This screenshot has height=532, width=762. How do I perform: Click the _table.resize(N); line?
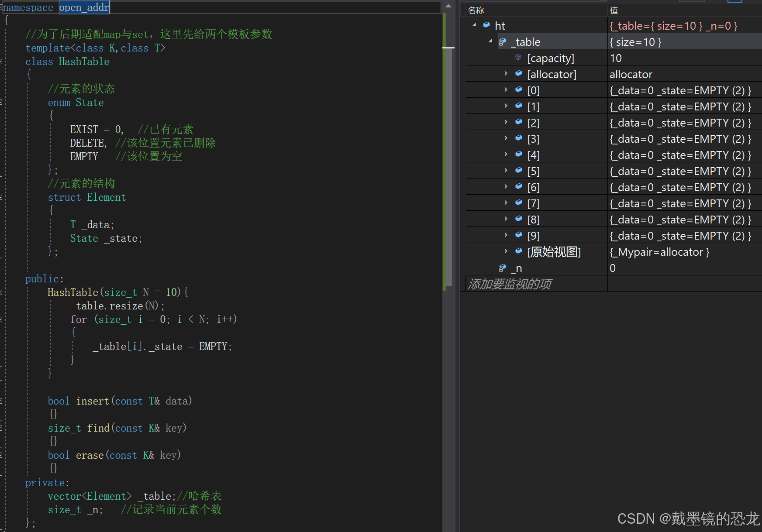click(117, 305)
